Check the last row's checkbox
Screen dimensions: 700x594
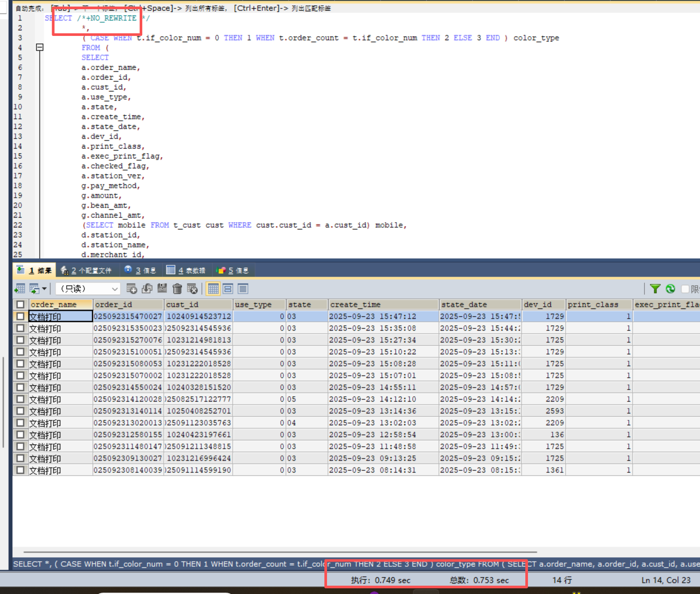point(20,470)
